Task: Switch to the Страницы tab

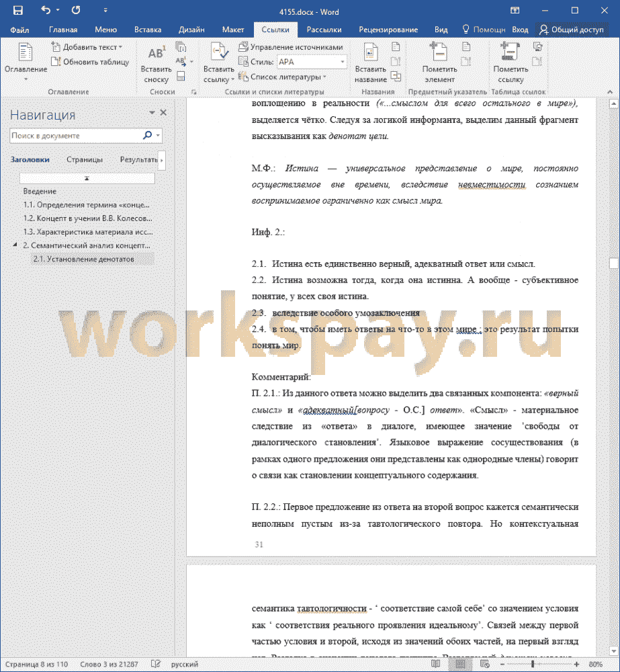Action: point(85,159)
